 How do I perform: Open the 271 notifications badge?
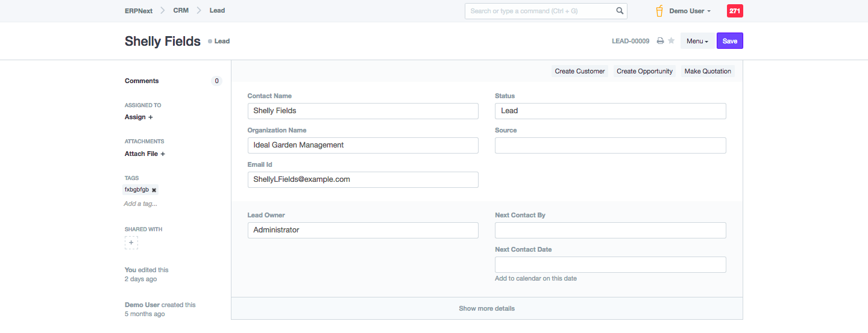[x=735, y=11]
